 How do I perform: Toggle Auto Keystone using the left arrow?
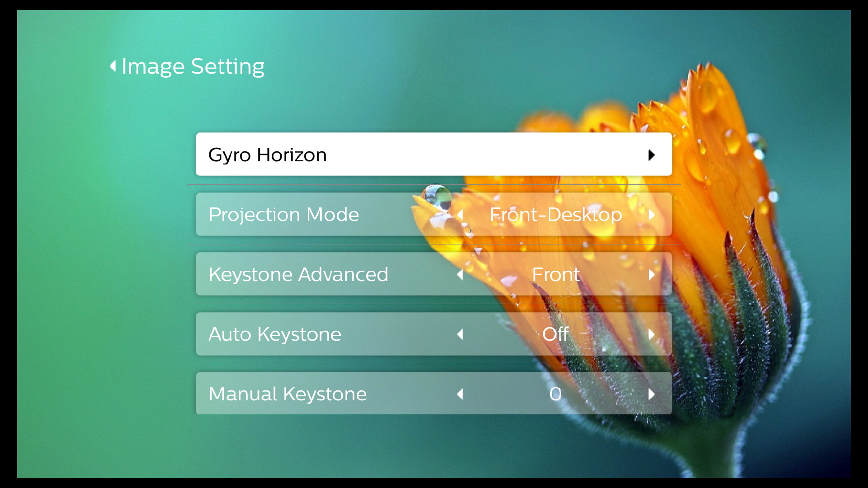pos(460,334)
